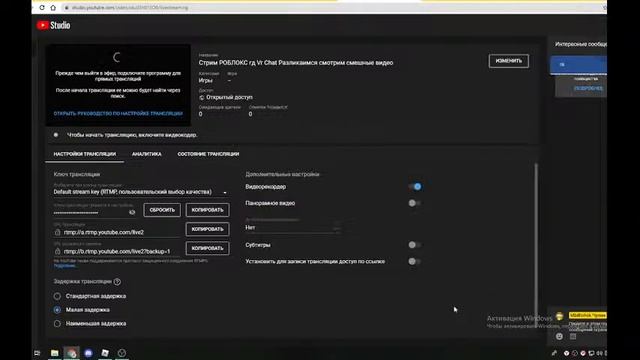The width and height of the screenshot is (640, 360).
Task: Click the stream title starting 'Стрим РОБЛОКС'
Action: coord(296,63)
